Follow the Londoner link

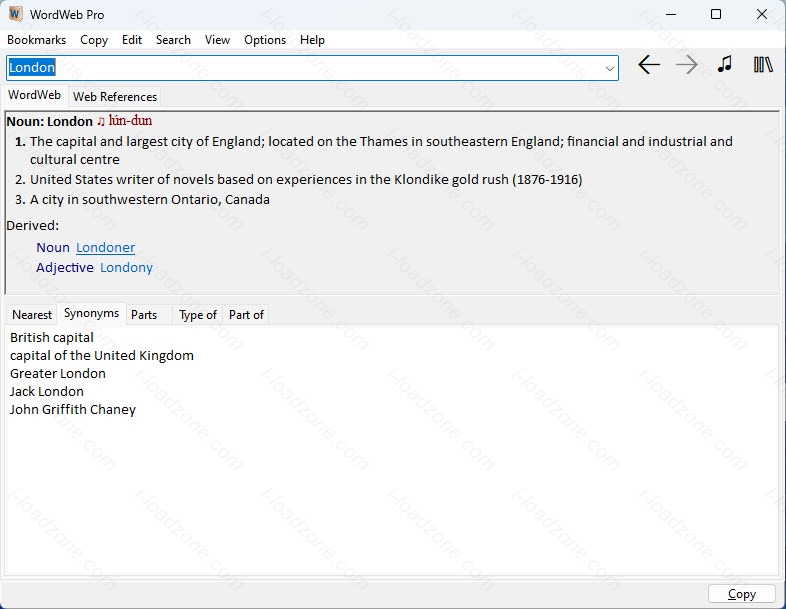coord(105,248)
